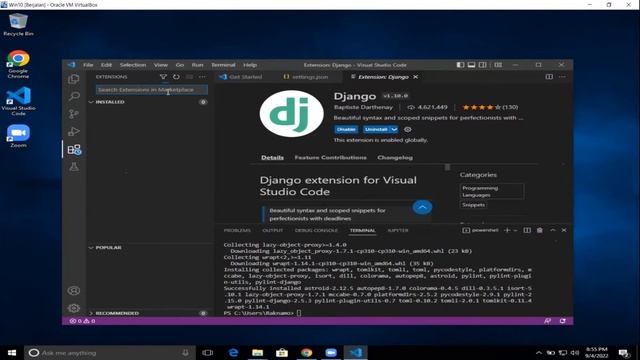
Task: Customize layout from title bar
Action: pos(498,65)
